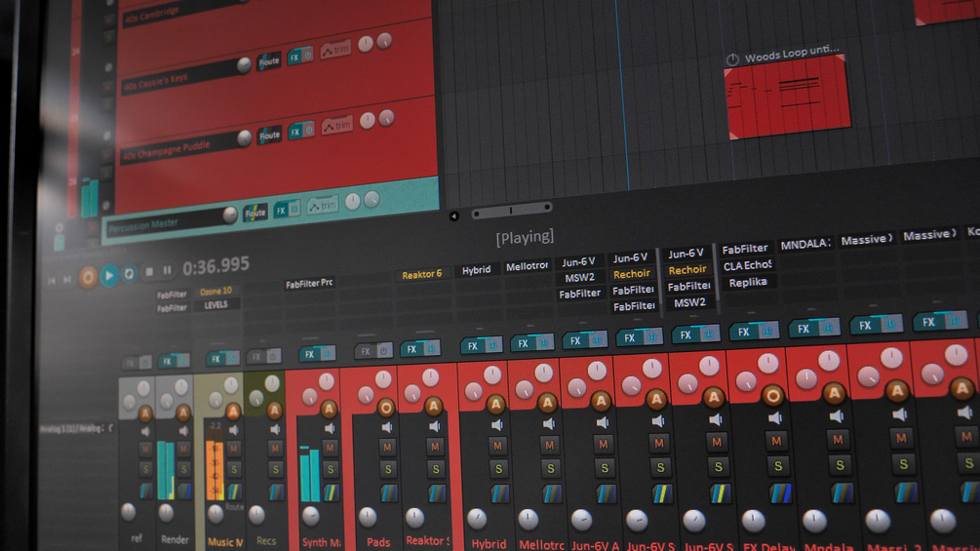Image resolution: width=980 pixels, height=551 pixels.
Task: Toggle monitor speaker icon on FX Delay strip
Action: point(775,418)
